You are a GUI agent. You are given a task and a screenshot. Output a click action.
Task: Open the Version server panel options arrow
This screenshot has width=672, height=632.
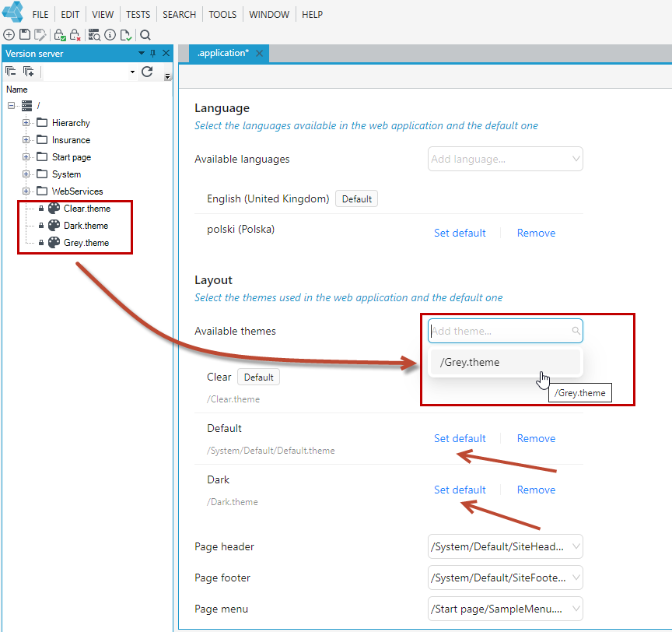(142, 53)
